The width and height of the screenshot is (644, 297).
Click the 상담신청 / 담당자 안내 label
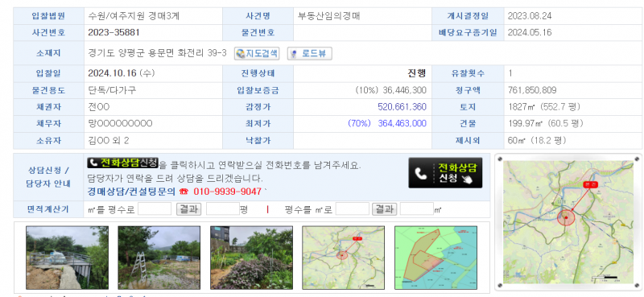(49, 177)
